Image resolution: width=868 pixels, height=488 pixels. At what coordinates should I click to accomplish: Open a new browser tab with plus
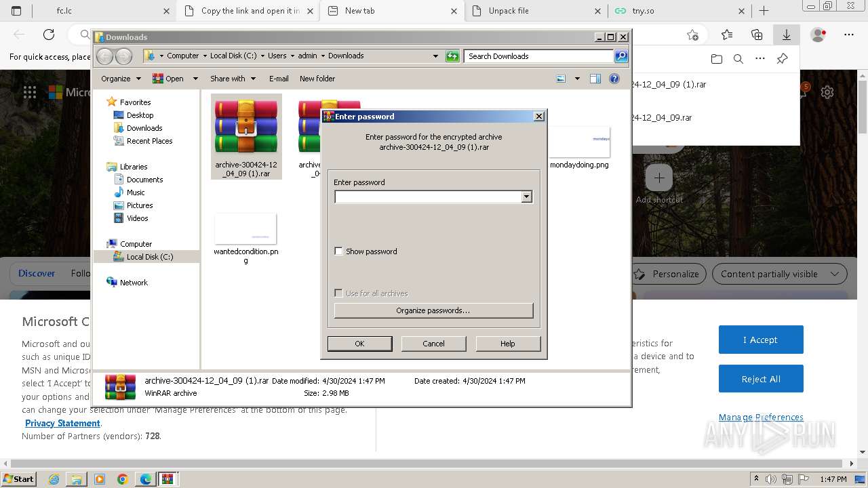click(764, 11)
